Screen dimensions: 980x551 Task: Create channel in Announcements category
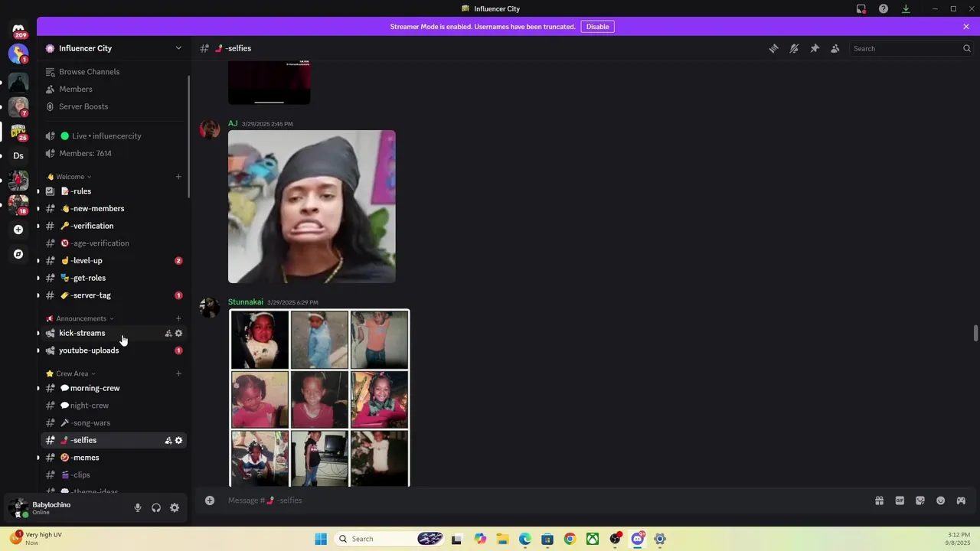point(178,318)
